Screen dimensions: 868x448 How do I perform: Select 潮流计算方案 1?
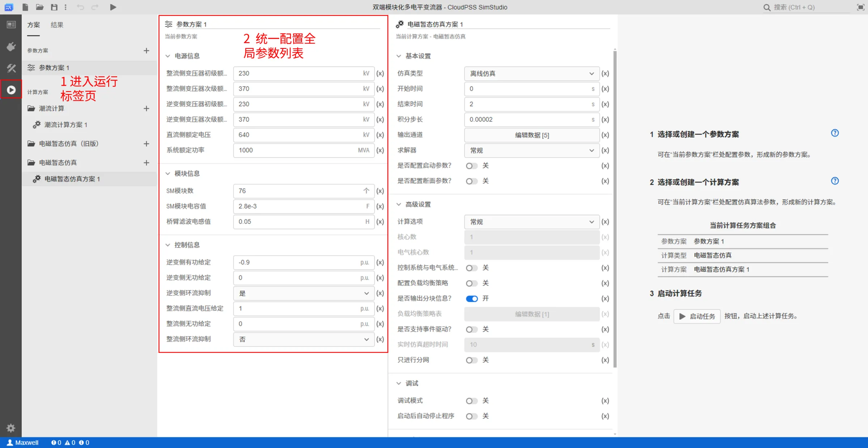[x=90, y=125]
